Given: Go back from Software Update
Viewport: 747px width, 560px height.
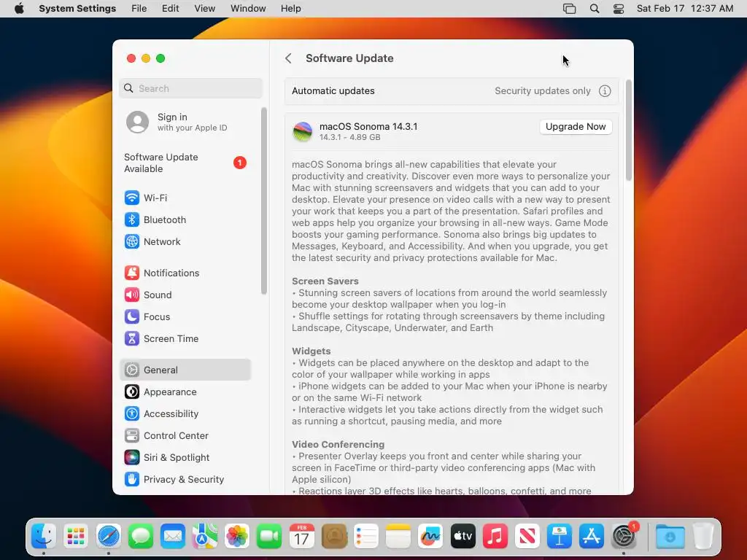Looking at the screenshot, I should tap(288, 58).
